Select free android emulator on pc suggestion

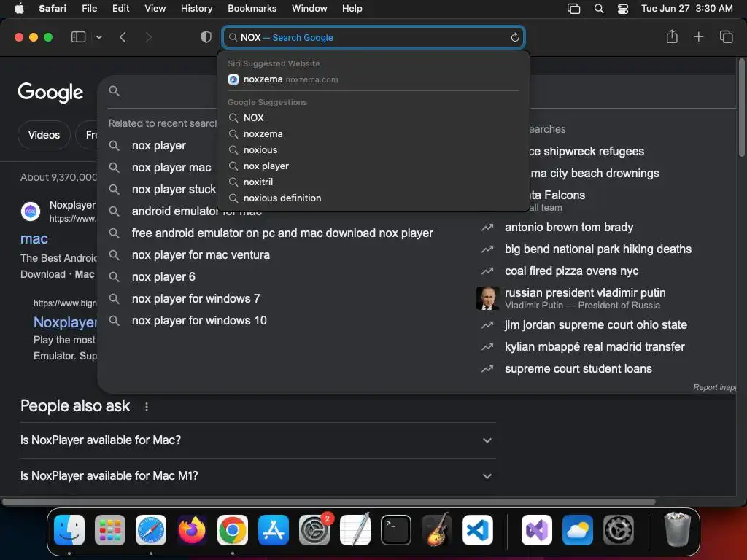point(282,233)
